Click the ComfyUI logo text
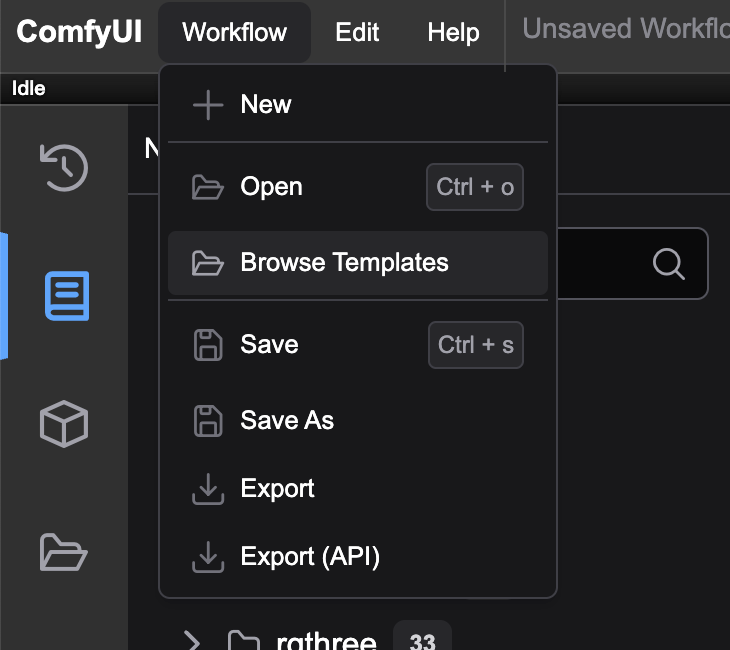The image size is (730, 650). point(79,32)
